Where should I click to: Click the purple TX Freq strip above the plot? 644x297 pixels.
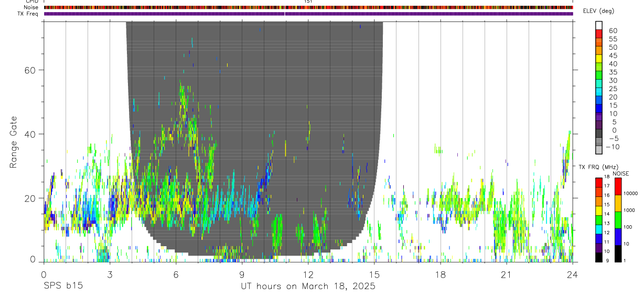[308, 14]
